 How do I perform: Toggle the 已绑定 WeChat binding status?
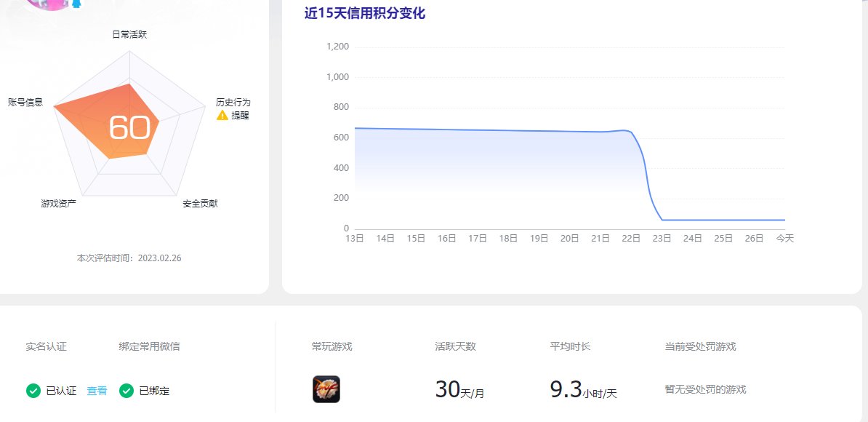point(153,390)
